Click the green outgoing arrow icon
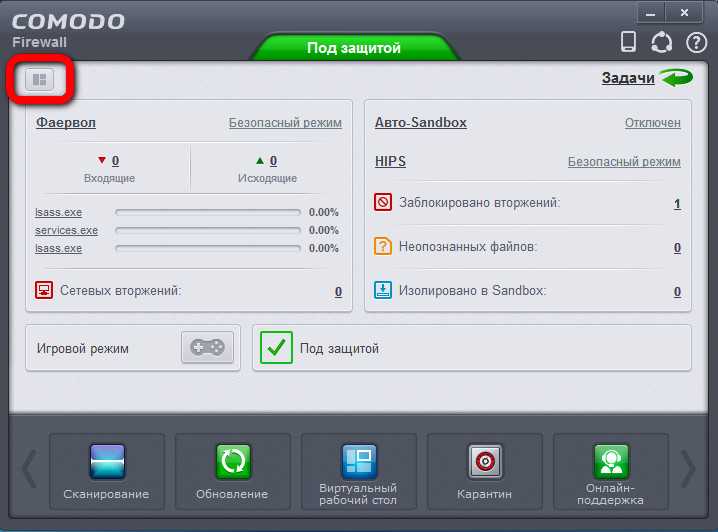The width and height of the screenshot is (718, 532). pyautogui.click(x=260, y=160)
